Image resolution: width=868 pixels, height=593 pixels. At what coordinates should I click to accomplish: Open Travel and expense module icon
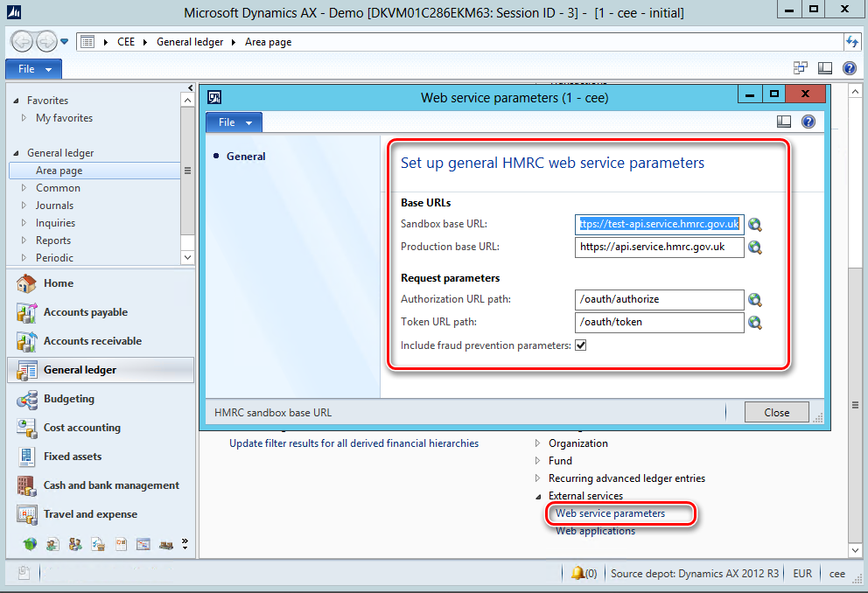[x=26, y=514]
